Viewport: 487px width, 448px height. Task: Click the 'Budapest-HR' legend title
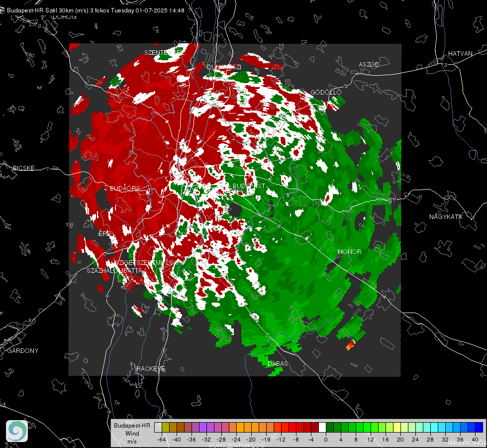[x=132, y=425]
